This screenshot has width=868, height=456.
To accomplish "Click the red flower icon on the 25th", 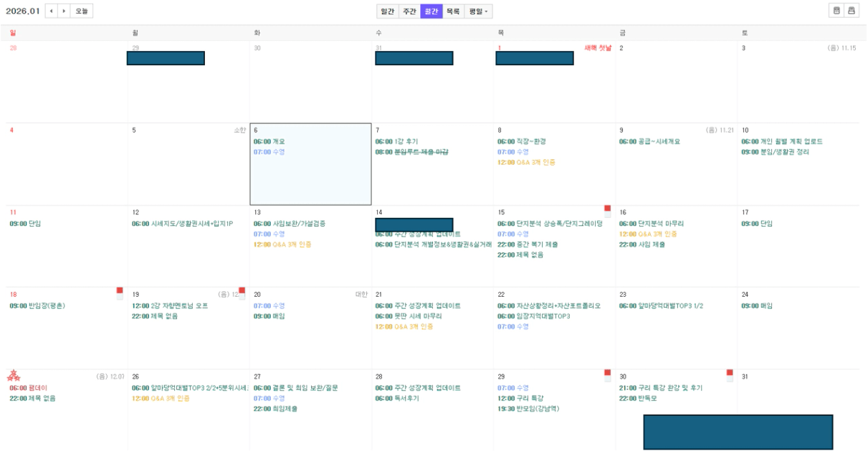I will pyautogui.click(x=14, y=376).
